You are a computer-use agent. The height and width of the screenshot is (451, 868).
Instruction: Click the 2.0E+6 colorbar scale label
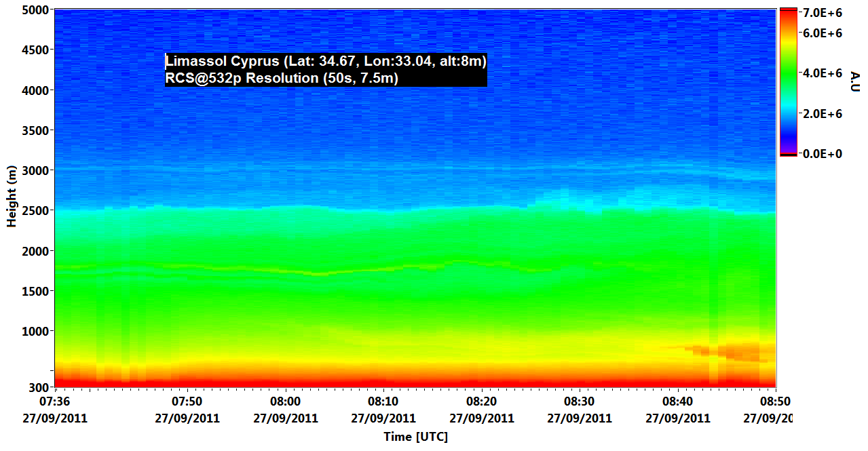coord(823,113)
